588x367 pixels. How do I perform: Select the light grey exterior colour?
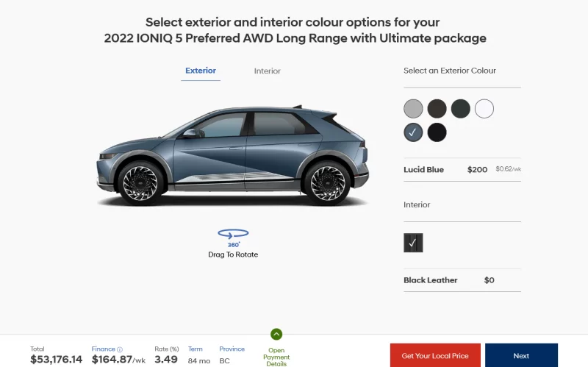pos(413,109)
